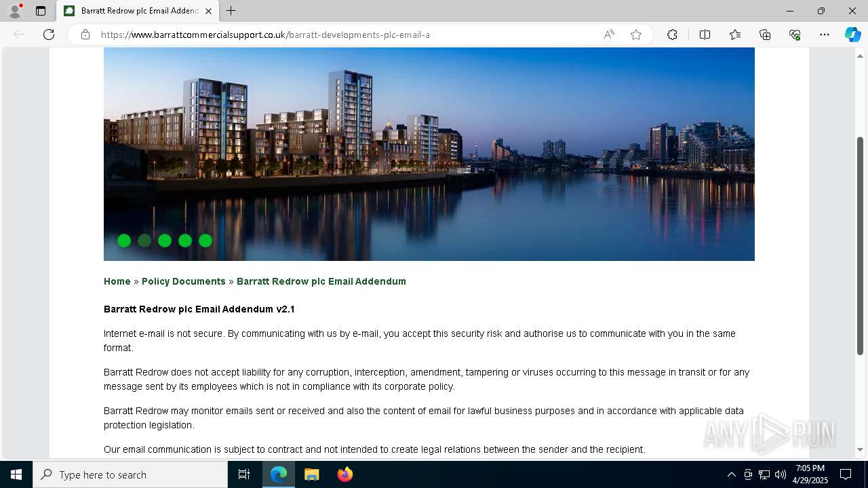Viewport: 868px width, 488px height.
Task: Select the third carousel slide dot
Action: coord(165,241)
